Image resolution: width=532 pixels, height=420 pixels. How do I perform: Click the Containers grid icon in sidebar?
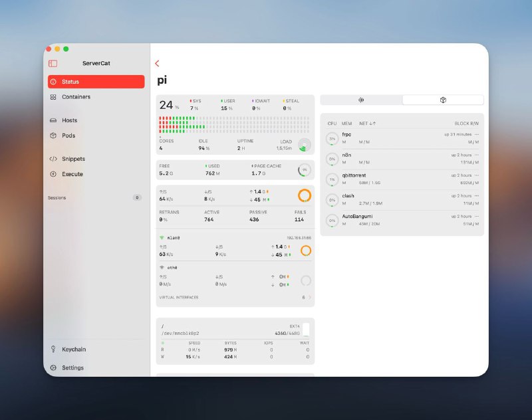coord(53,97)
